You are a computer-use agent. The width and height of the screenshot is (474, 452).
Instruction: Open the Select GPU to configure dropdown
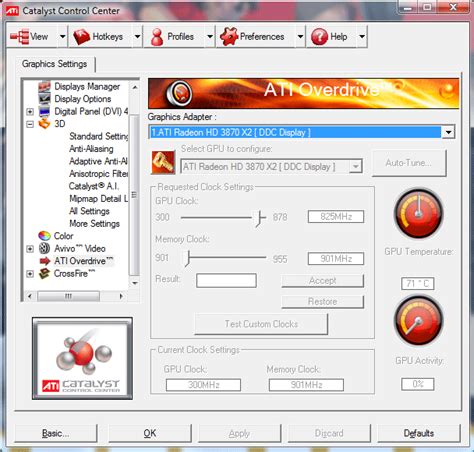click(x=356, y=166)
